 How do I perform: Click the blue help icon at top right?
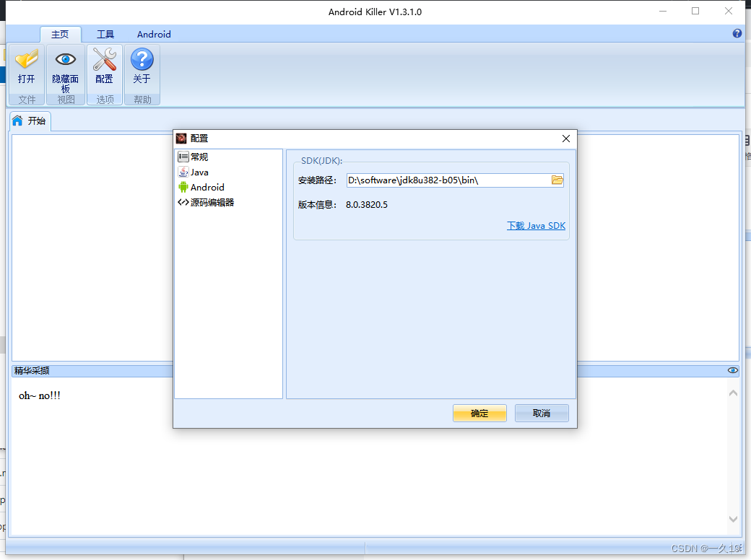(737, 33)
